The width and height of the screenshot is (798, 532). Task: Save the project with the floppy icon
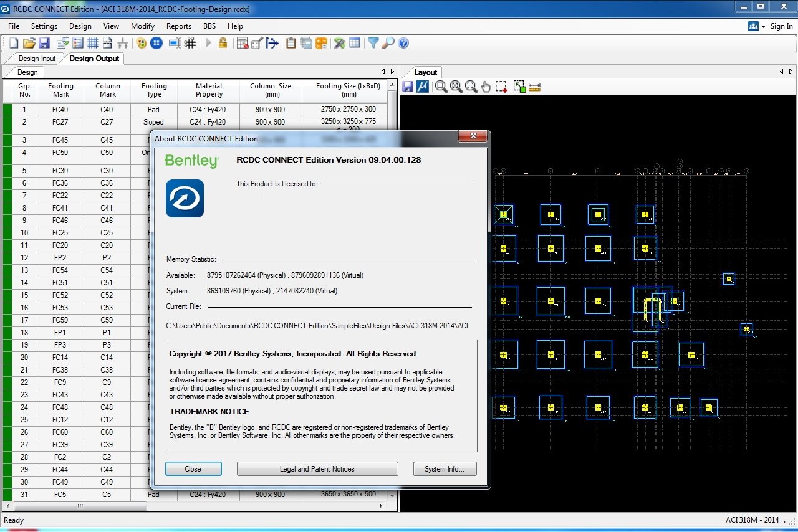44,43
